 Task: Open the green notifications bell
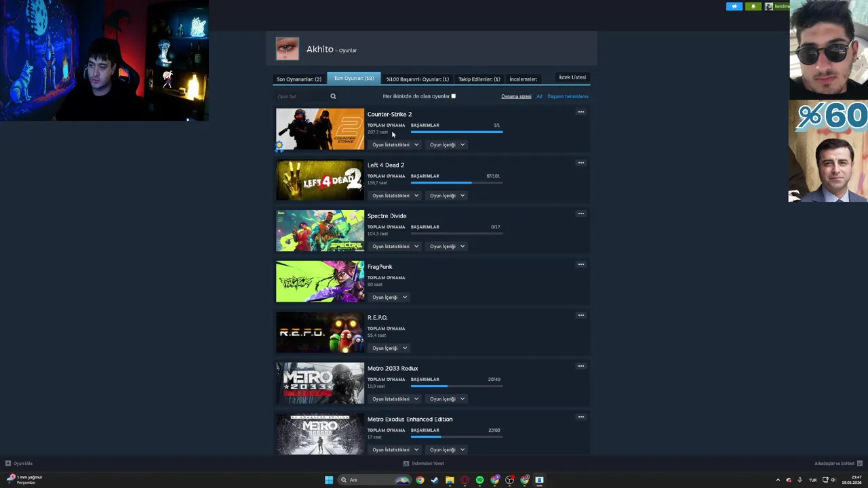click(x=753, y=6)
